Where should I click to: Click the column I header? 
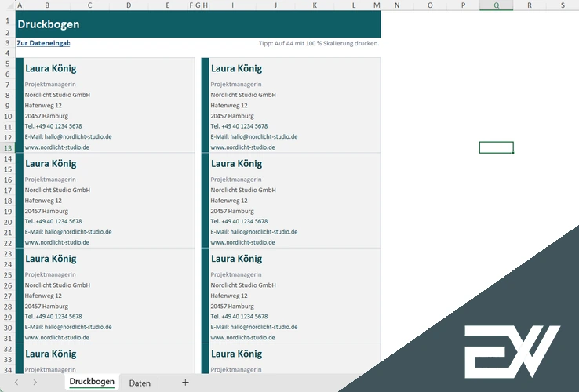click(x=233, y=5)
